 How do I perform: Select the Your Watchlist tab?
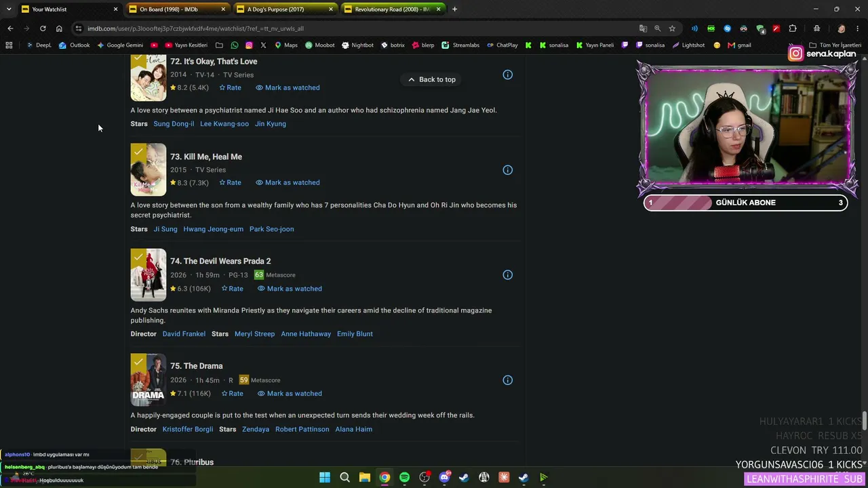pyautogui.click(x=70, y=9)
